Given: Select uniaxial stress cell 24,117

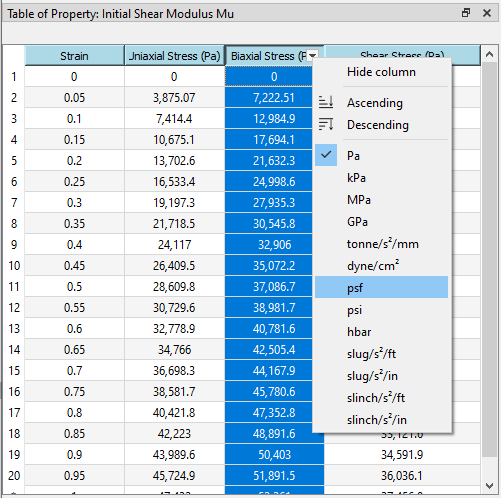Looking at the screenshot, I should coord(174,245).
